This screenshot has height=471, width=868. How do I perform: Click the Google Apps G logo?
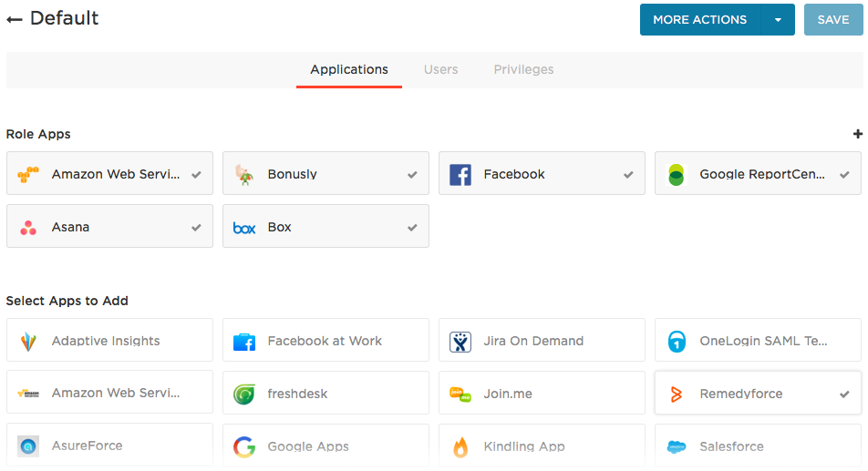click(244, 446)
